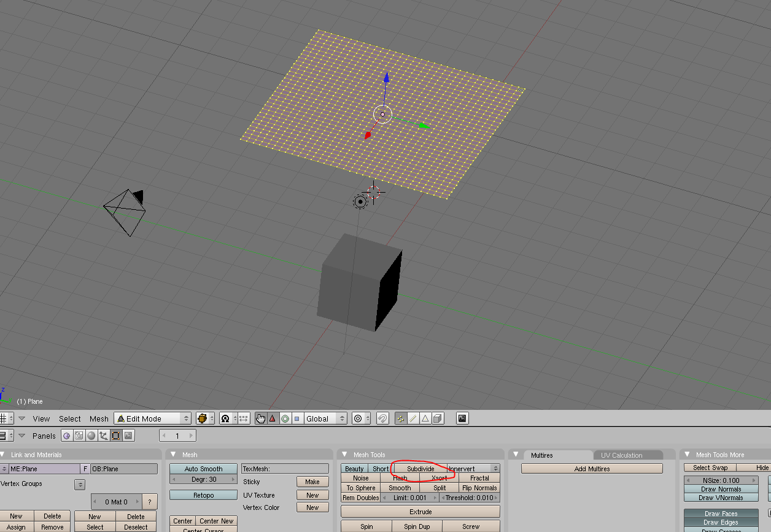Open the Object panels icon

[x=103, y=436]
